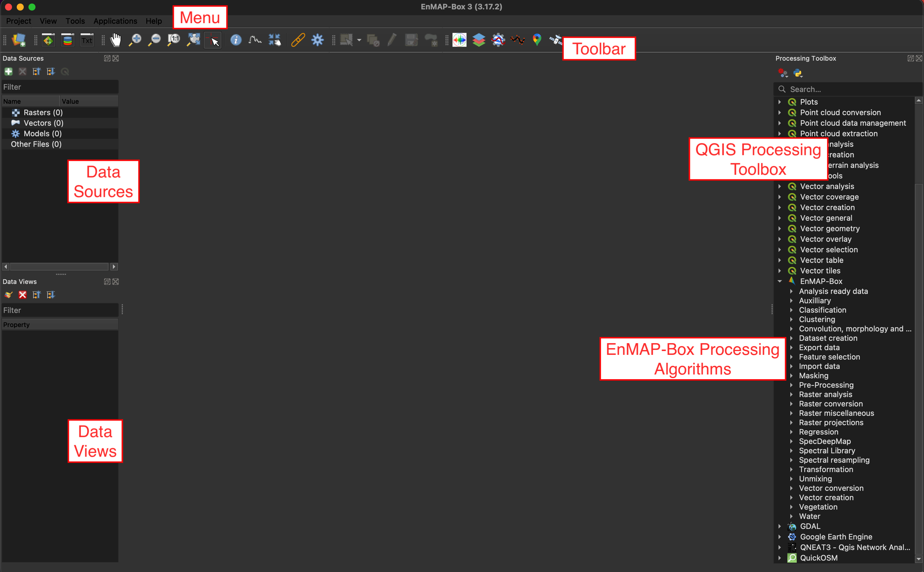Screen dimensions: 924x572
Task: Click the Value column header in Data Sources
Action: [x=89, y=101]
